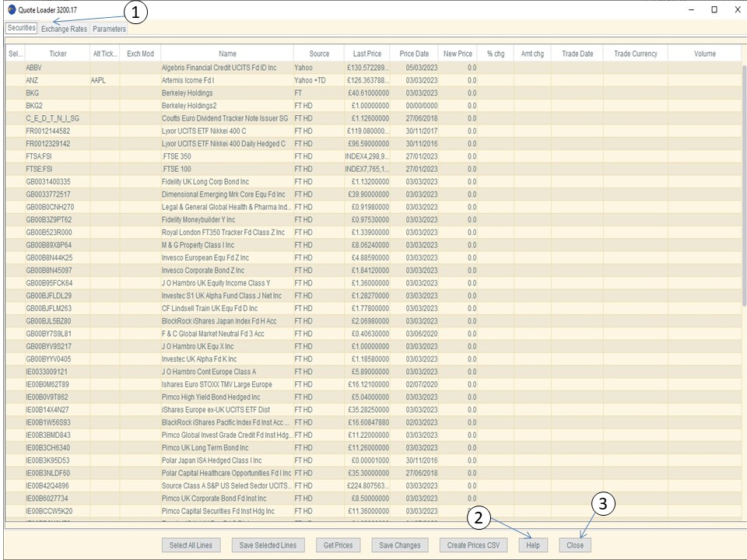Click the Quote Loader app icon in title bar

pyautogui.click(x=12, y=9)
